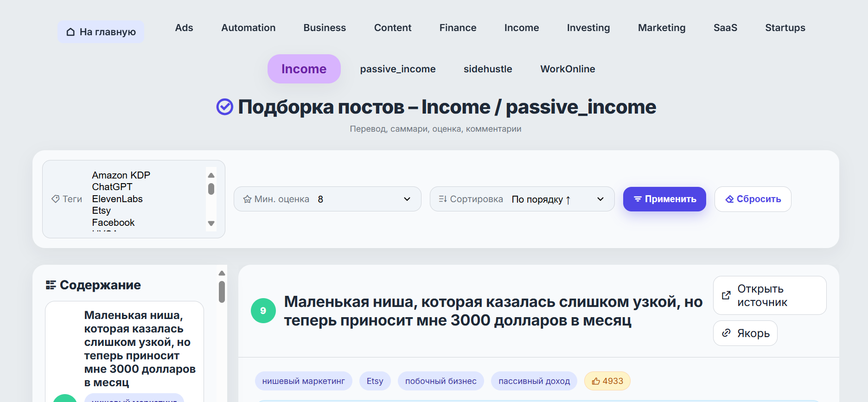Click the Содержание list icon
This screenshot has height=402, width=868.
pyautogui.click(x=51, y=285)
